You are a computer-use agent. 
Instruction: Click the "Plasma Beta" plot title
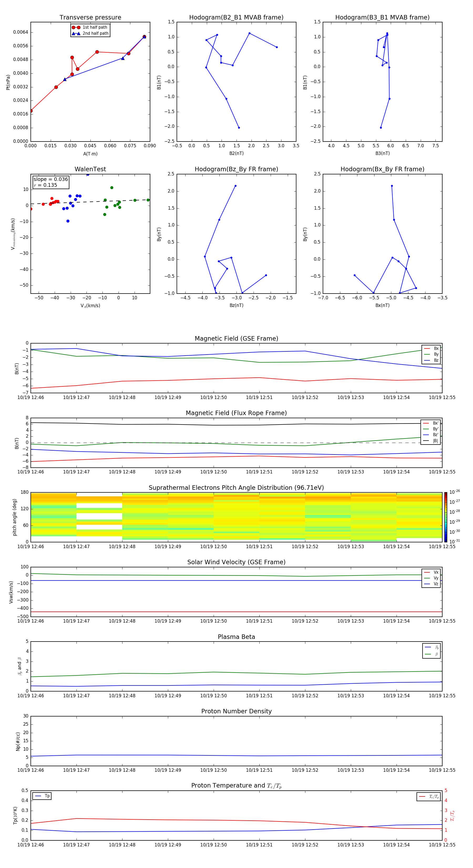(x=236, y=637)
